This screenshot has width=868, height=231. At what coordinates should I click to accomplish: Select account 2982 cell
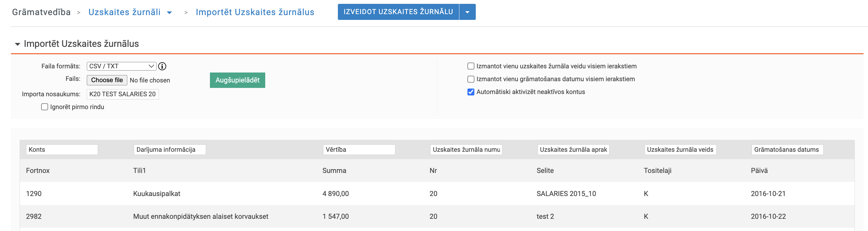pyautogui.click(x=34, y=217)
